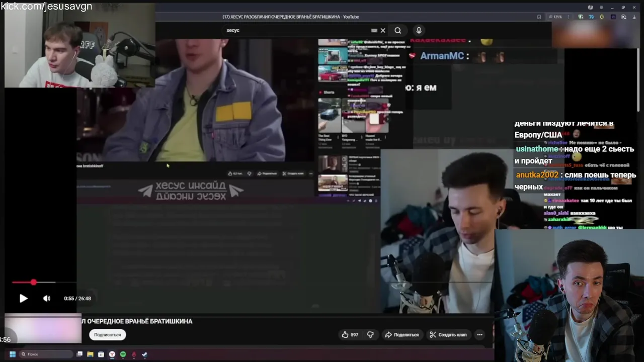
Task: Open the browser media control icon
Action: tap(623, 17)
